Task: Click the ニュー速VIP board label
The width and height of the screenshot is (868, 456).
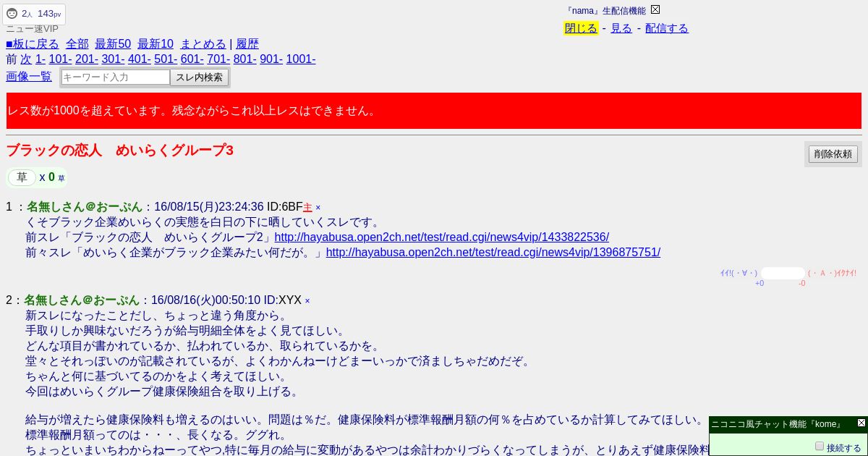Action: (x=32, y=29)
